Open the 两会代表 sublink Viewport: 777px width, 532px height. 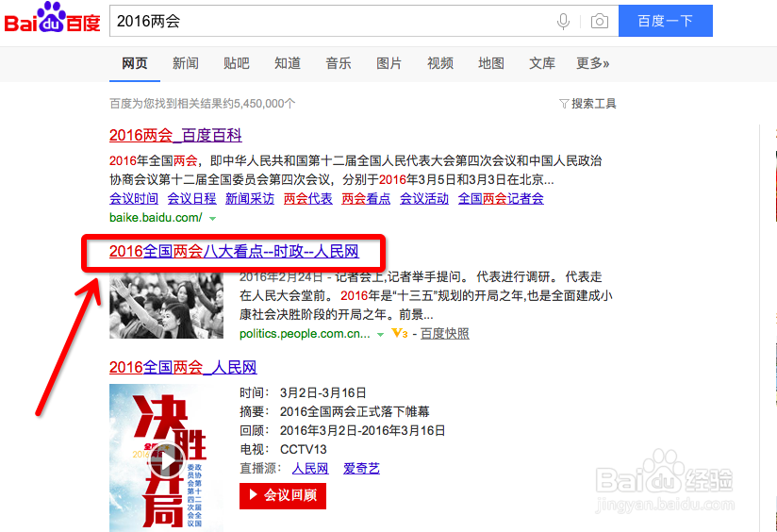[307, 199]
